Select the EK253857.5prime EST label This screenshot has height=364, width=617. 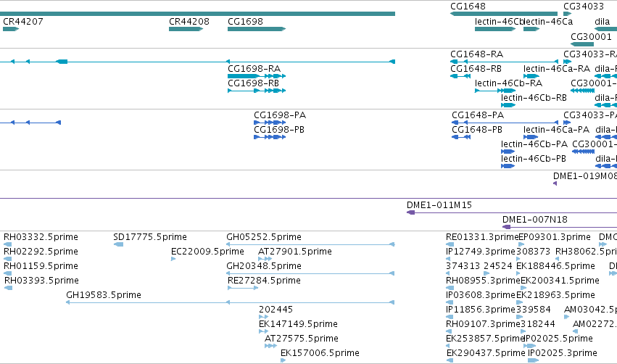tap(485, 339)
